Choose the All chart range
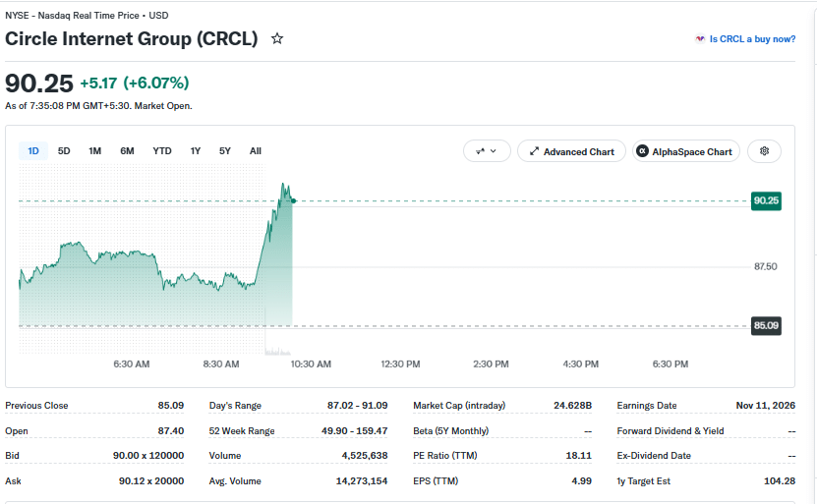 256,151
